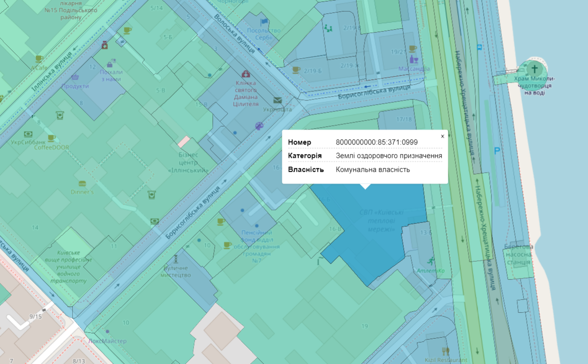Close the parcel info popup
This screenshot has width=588, height=364.
tap(442, 136)
